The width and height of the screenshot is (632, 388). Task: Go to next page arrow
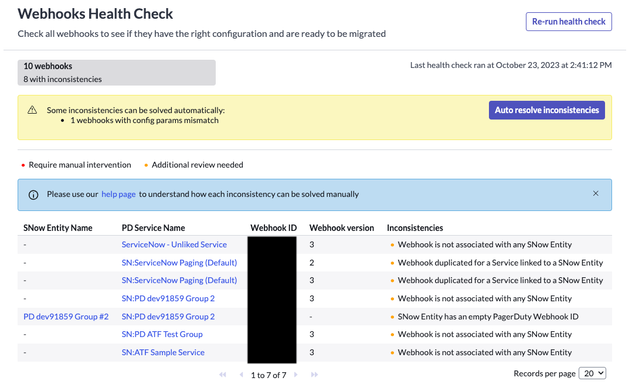(x=296, y=375)
